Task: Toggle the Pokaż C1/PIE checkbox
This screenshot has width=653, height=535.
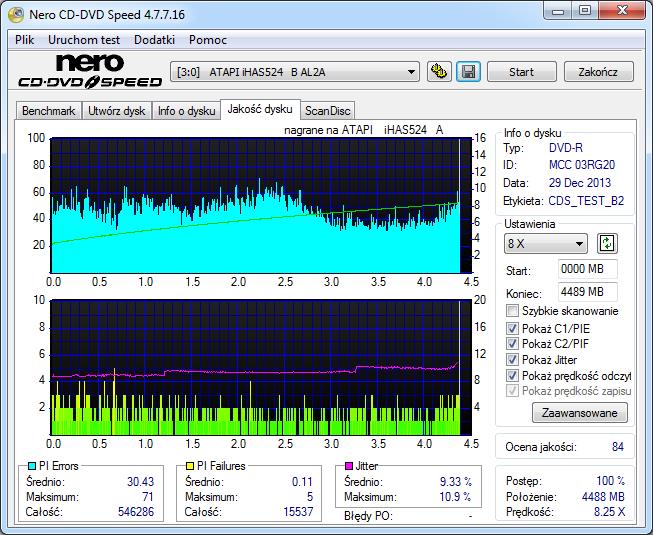Action: click(512, 328)
